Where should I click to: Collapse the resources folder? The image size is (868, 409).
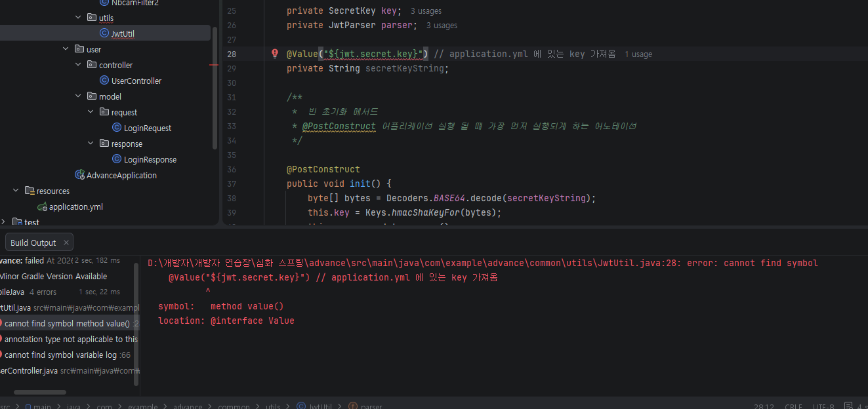[16, 191]
